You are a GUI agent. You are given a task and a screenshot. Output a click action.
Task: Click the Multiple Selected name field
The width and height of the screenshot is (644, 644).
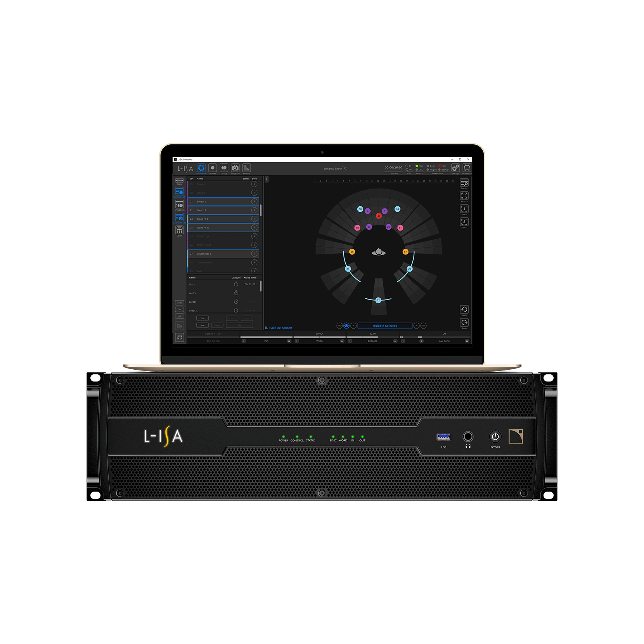[x=385, y=325]
